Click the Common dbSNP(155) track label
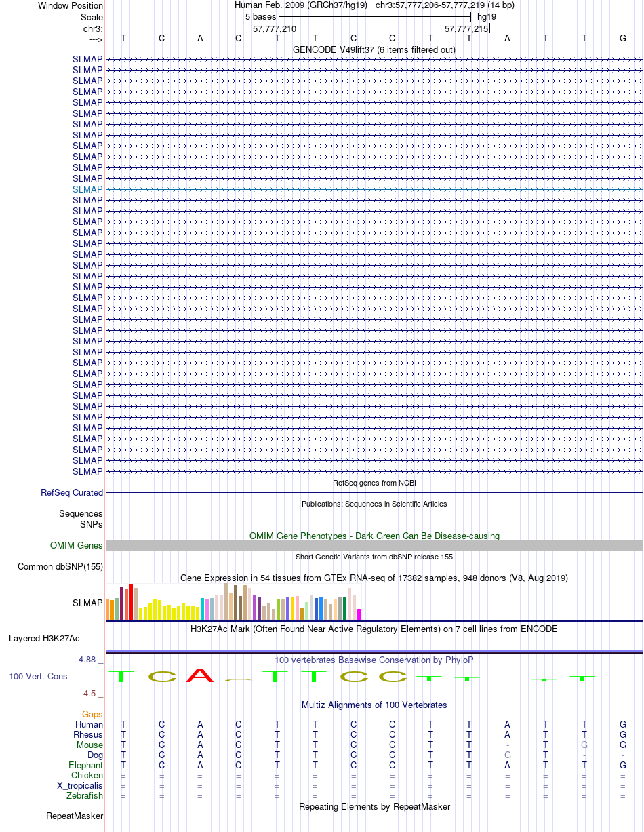The width and height of the screenshot is (644, 832). (x=60, y=566)
